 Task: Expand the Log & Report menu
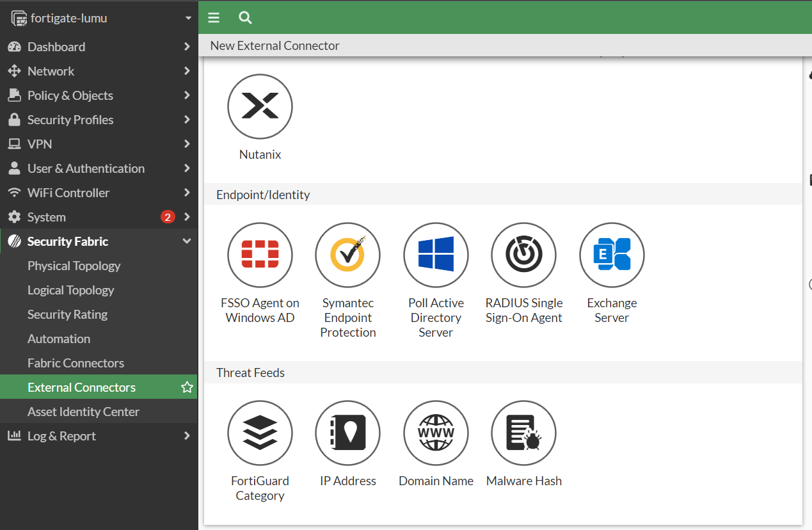point(61,436)
